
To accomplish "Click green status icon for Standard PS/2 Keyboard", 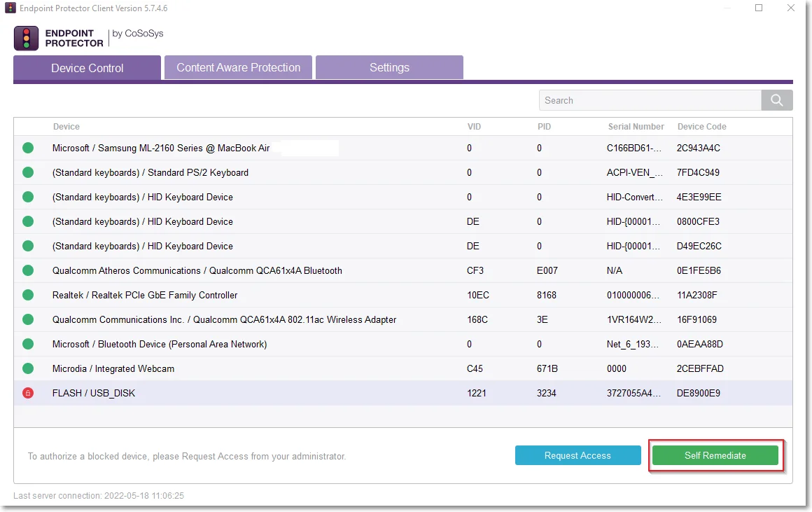I will point(28,172).
